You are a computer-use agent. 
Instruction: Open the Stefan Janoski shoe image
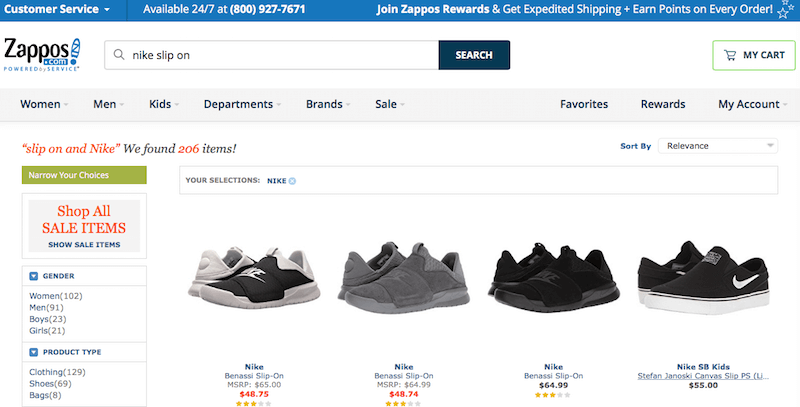(703, 277)
